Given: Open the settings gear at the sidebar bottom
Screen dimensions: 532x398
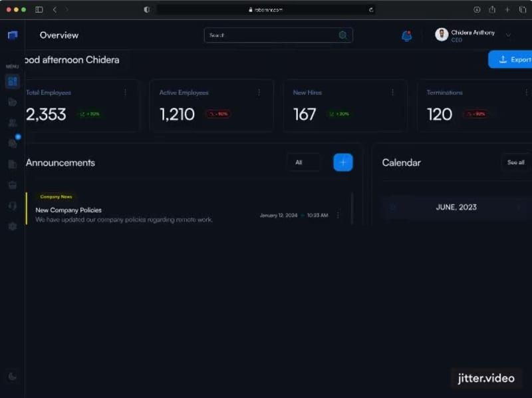Looking at the screenshot, I should click(x=12, y=226).
